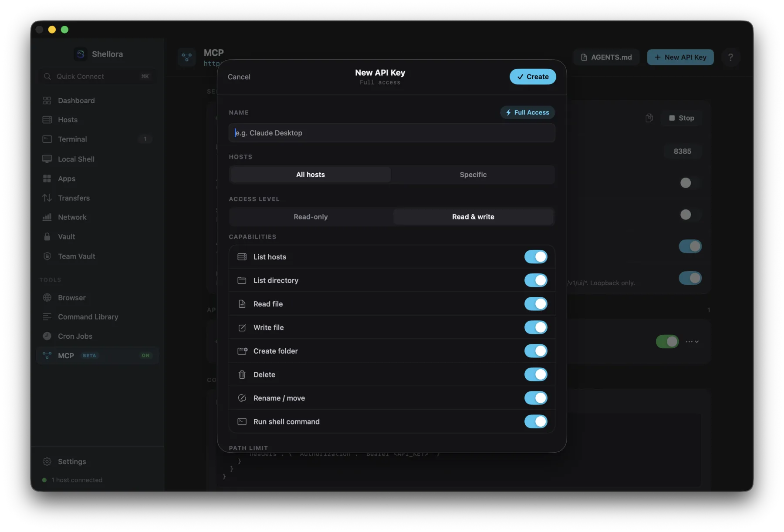Image resolution: width=784 pixels, height=532 pixels.
Task: Click the Run shell command icon
Action: click(242, 421)
